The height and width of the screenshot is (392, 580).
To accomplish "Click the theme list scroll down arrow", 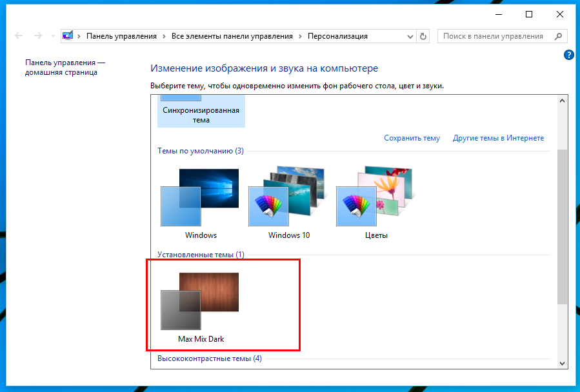I will click(562, 364).
